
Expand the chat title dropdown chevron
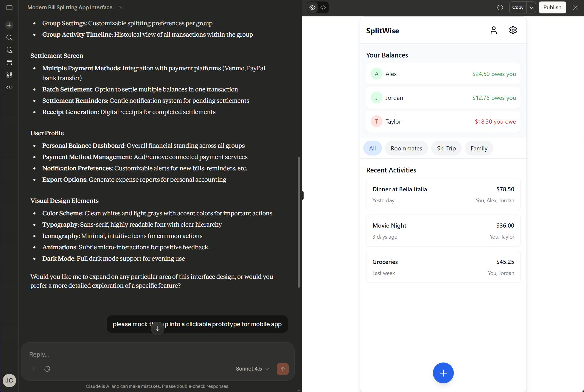coord(121,7)
